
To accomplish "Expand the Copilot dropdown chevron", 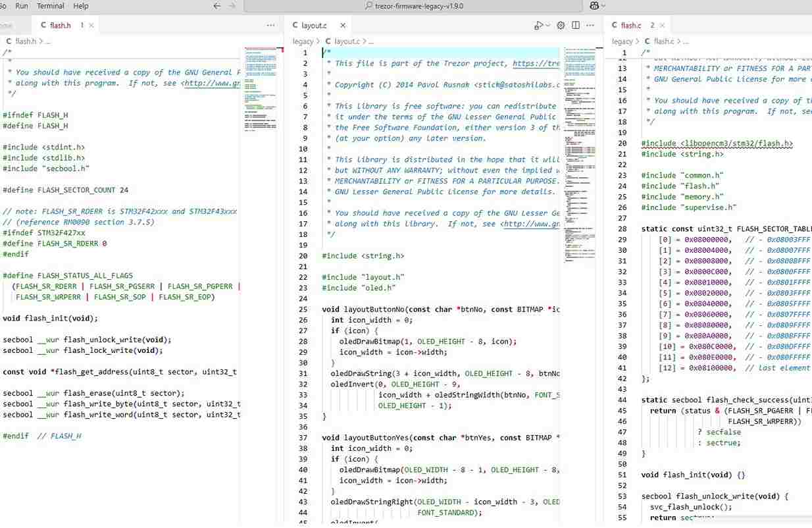I will (604, 6).
